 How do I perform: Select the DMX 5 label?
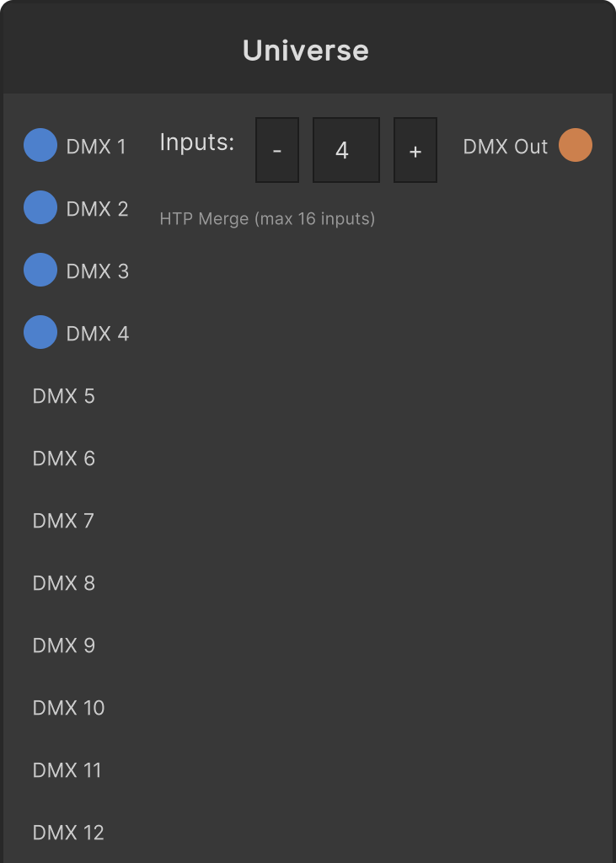(x=63, y=396)
